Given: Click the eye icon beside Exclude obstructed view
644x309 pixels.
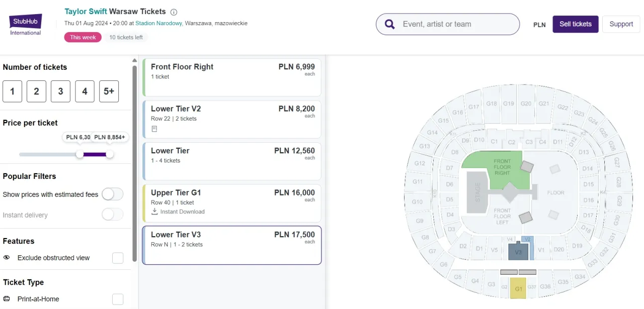Looking at the screenshot, I should [6, 258].
